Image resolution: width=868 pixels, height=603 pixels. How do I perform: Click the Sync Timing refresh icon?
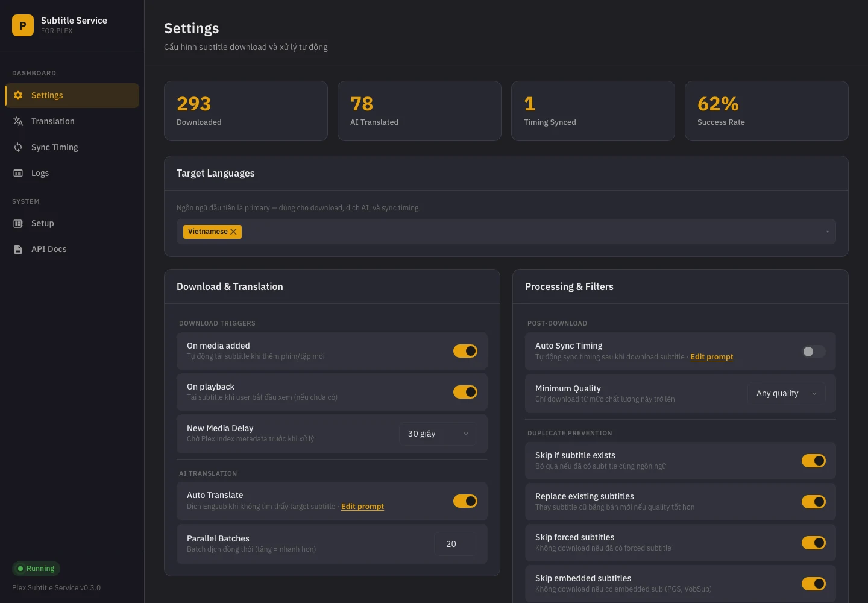pos(18,147)
